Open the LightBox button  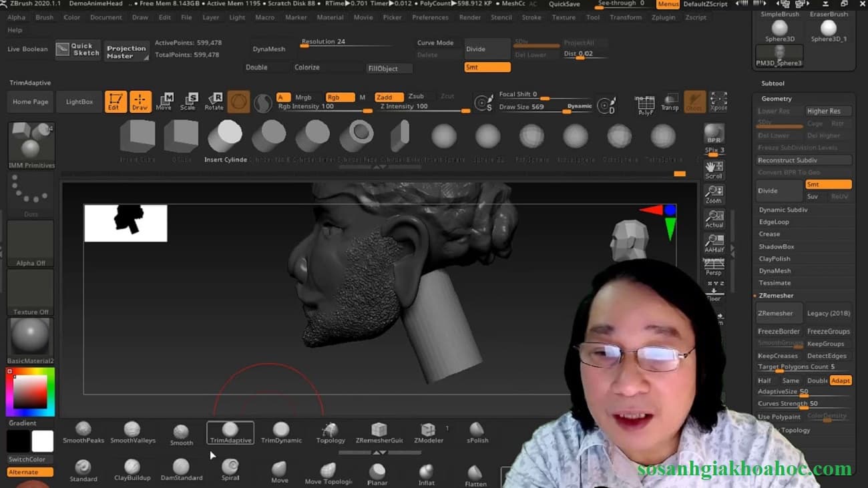79,102
